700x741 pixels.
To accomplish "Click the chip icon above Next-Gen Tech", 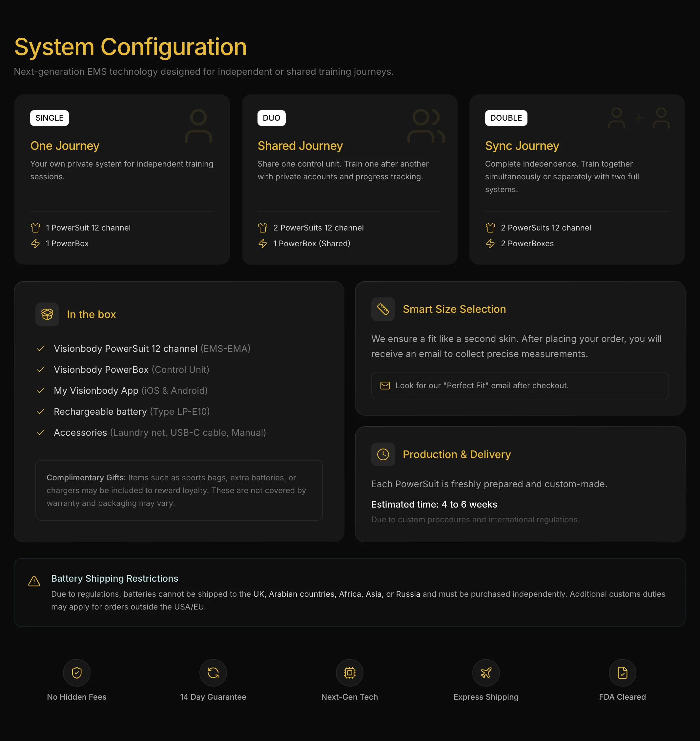I will pyautogui.click(x=349, y=672).
